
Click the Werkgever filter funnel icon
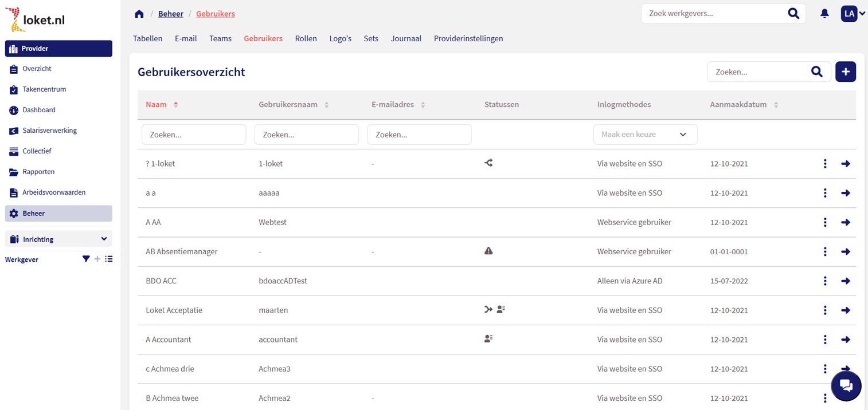click(86, 259)
